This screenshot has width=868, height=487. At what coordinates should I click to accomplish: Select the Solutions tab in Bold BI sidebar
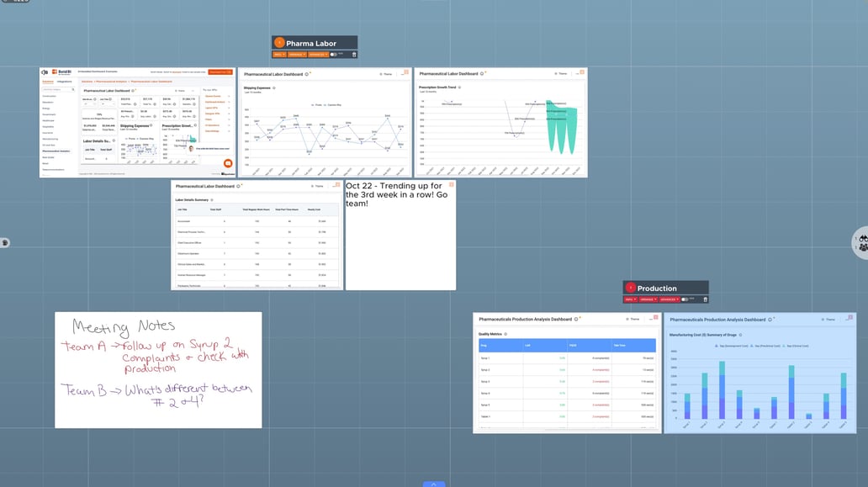pyautogui.click(x=48, y=82)
